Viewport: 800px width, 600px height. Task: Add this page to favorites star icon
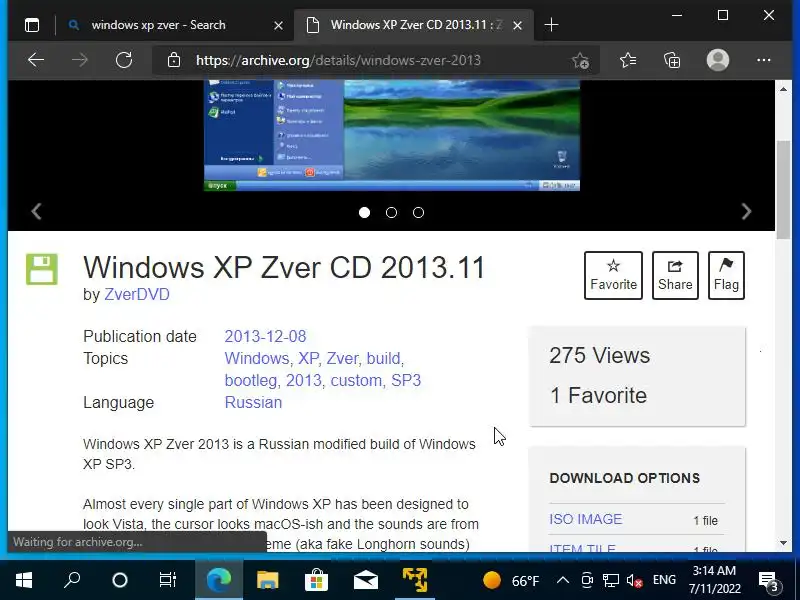(581, 60)
